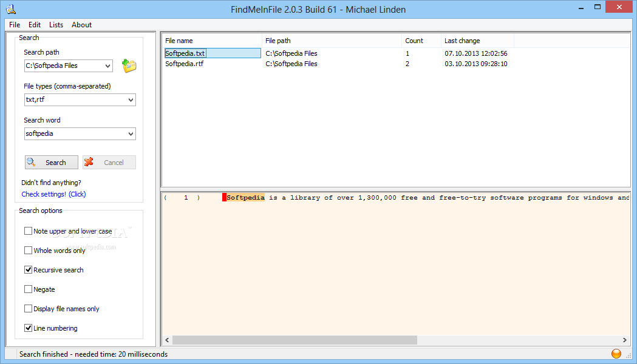This screenshot has height=364, width=637.
Task: Sort by Count column header
Action: click(421, 41)
